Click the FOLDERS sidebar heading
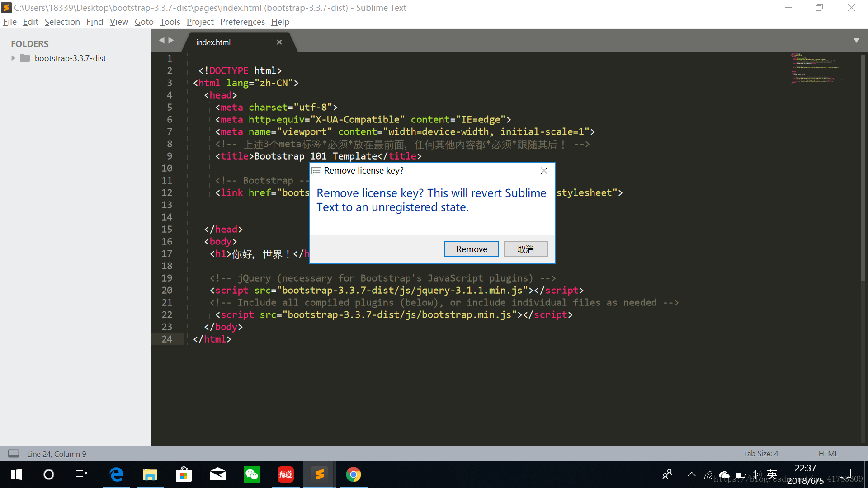The image size is (868, 488). (29, 43)
